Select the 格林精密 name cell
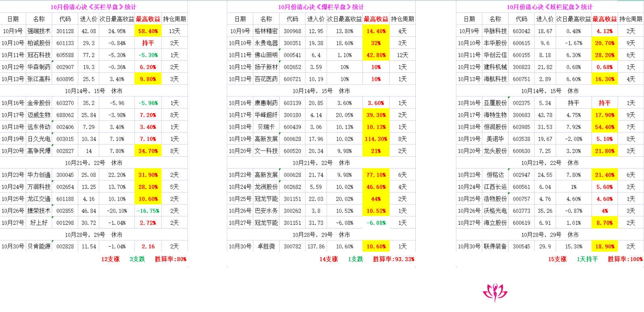The image size is (644, 312). pos(266,31)
